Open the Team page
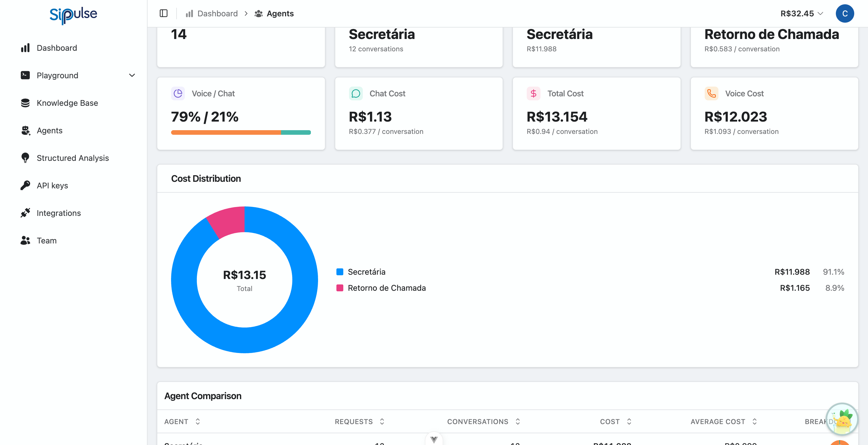868x445 pixels. point(46,240)
